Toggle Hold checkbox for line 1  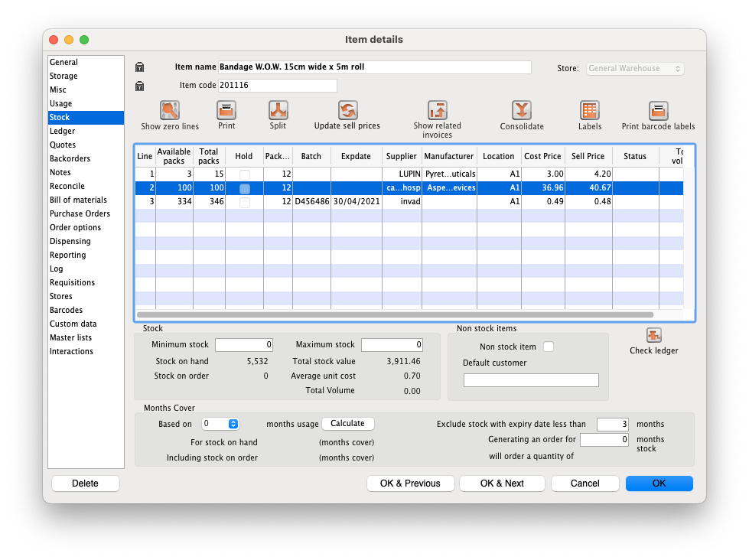click(x=244, y=174)
